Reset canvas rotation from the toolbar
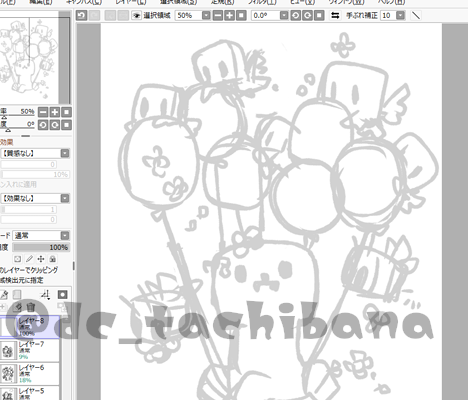 point(319,15)
